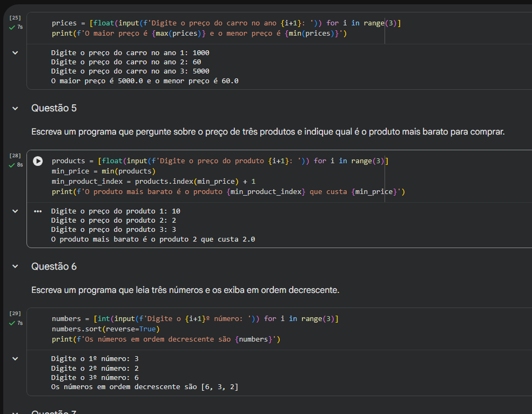The image size is (532, 414).
Task: Run the products cell with play button
Action: pyautogui.click(x=38, y=161)
